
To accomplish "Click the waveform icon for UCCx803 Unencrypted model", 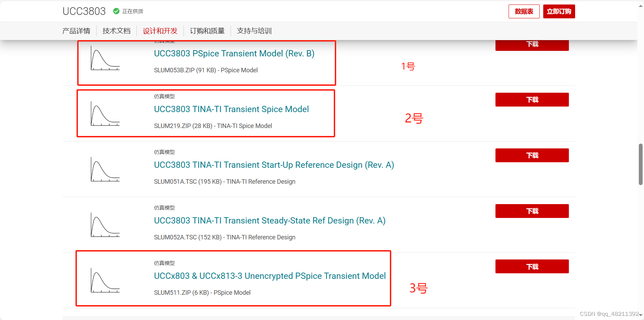I will tap(105, 280).
